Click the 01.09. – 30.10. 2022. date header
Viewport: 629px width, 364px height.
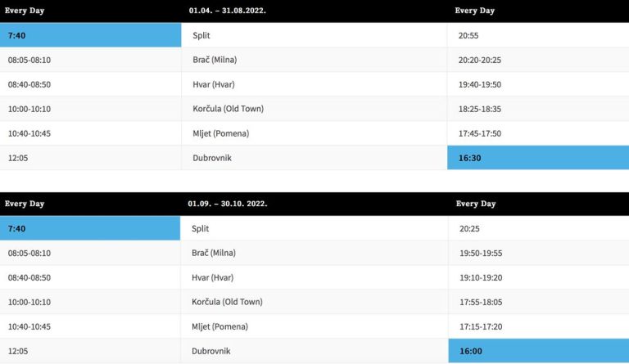point(228,204)
